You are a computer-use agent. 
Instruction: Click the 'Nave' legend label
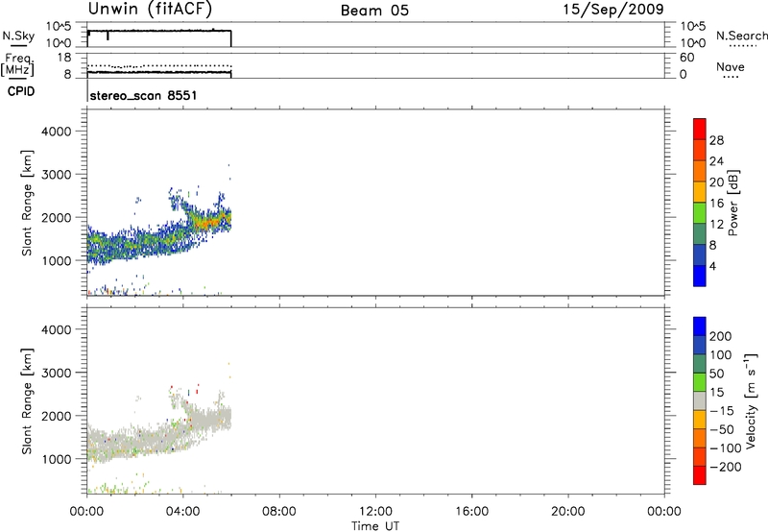730,66
